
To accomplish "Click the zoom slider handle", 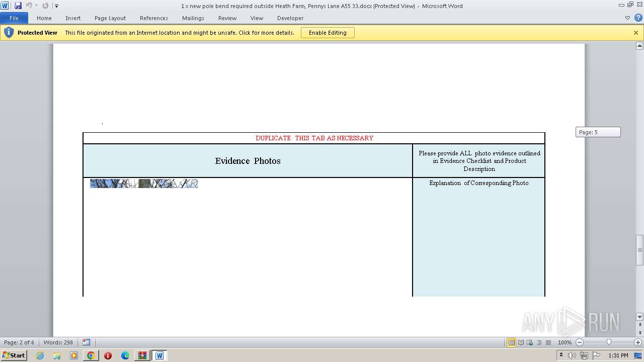I will pyautogui.click(x=609, y=342).
